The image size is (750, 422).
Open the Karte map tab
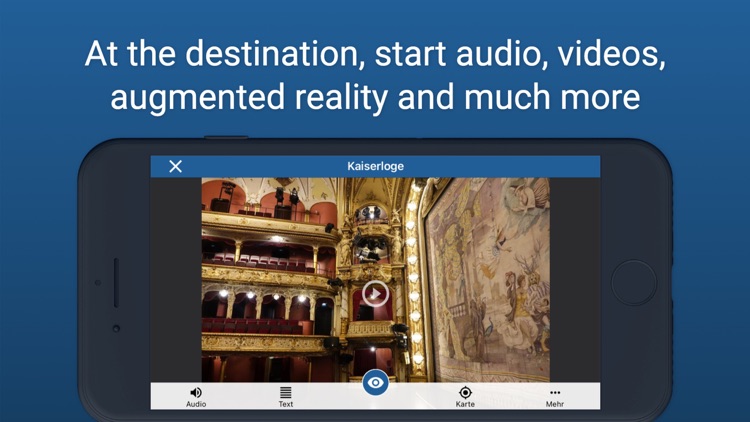click(465, 397)
